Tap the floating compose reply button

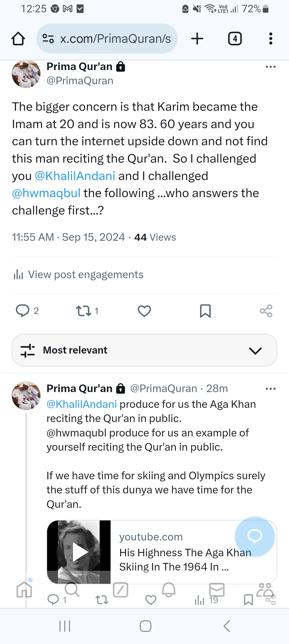tap(255, 536)
